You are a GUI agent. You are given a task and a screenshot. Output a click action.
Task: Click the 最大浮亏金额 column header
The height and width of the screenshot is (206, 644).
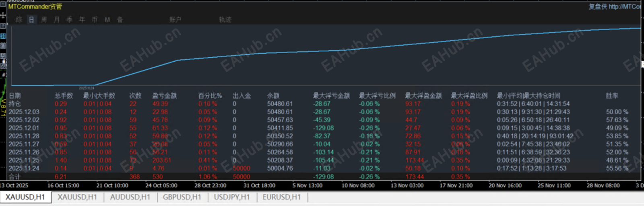[x=331, y=96]
